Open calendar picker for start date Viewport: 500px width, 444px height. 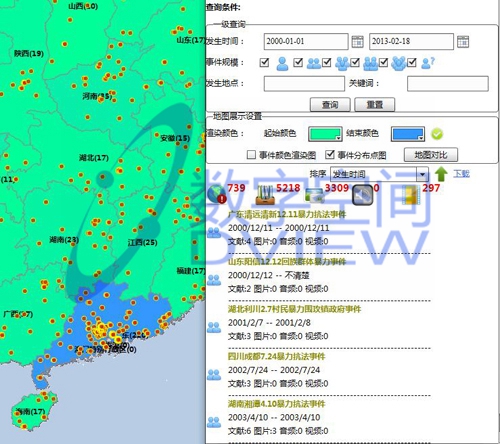pyautogui.click(x=357, y=42)
